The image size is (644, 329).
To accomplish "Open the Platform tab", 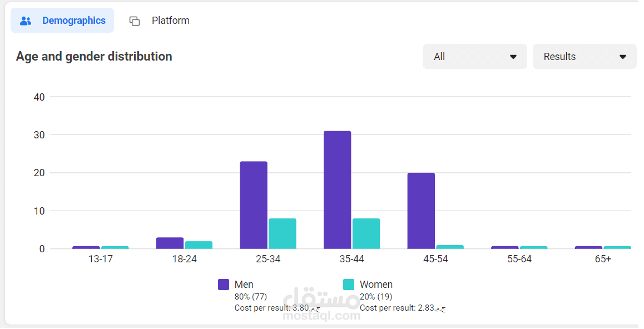I will 160,21.
